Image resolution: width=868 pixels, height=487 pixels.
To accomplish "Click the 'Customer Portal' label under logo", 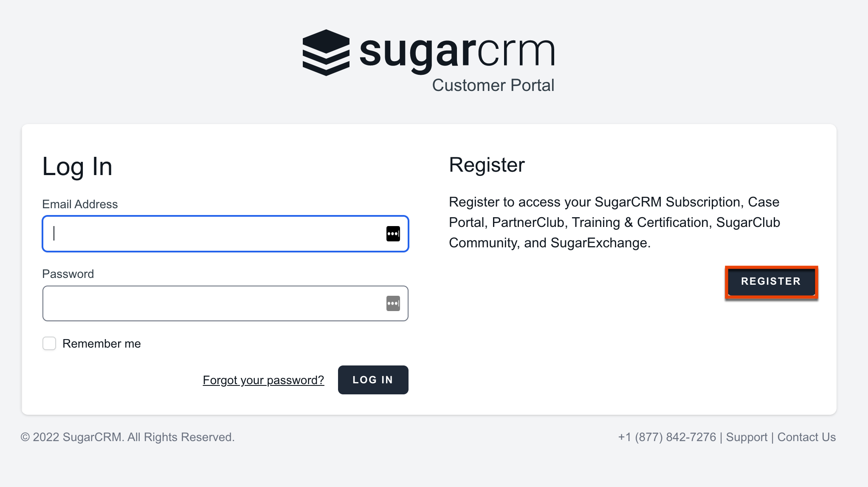I will pyautogui.click(x=493, y=85).
